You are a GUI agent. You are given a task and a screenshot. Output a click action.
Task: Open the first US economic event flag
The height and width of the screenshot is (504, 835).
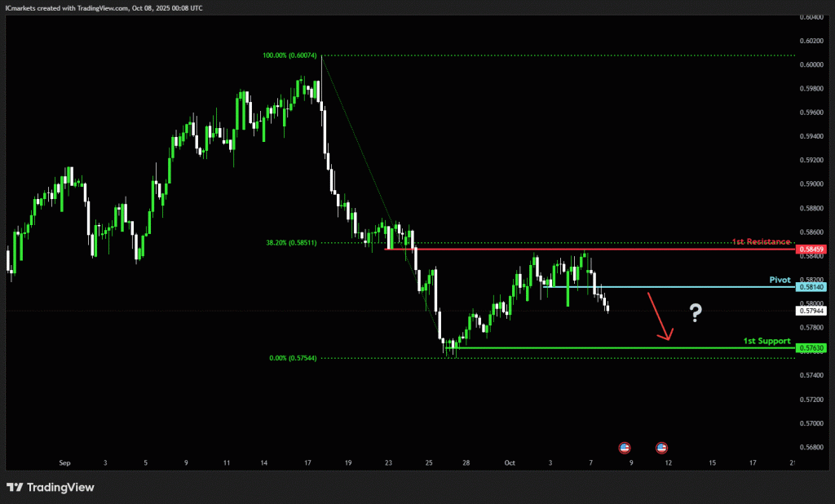click(x=625, y=447)
